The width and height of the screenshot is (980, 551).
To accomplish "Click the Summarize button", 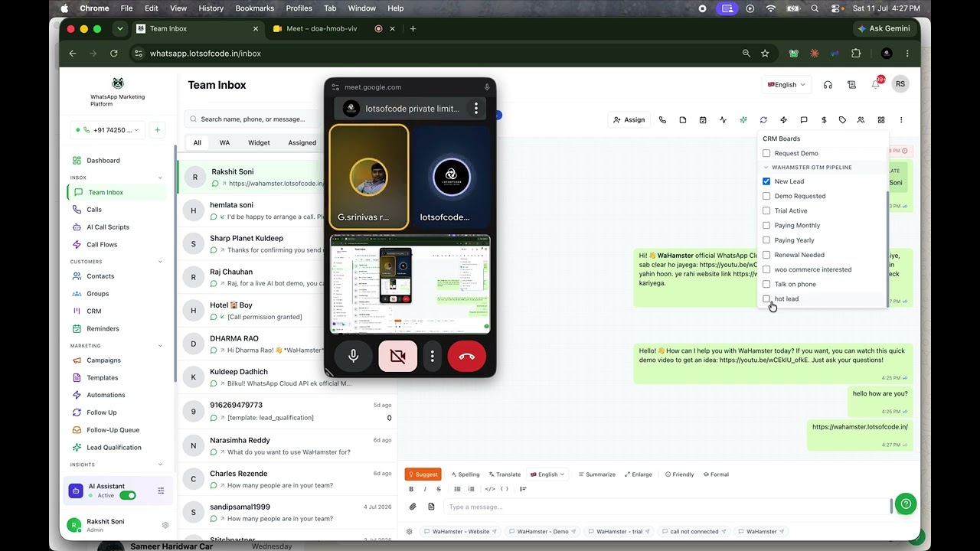I will click(x=596, y=474).
